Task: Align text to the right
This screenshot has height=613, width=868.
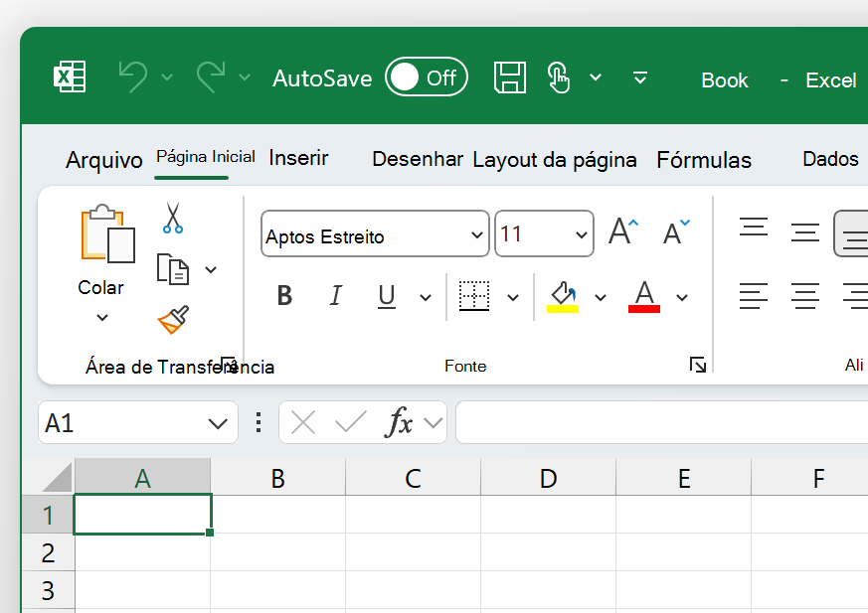Action: [855, 296]
